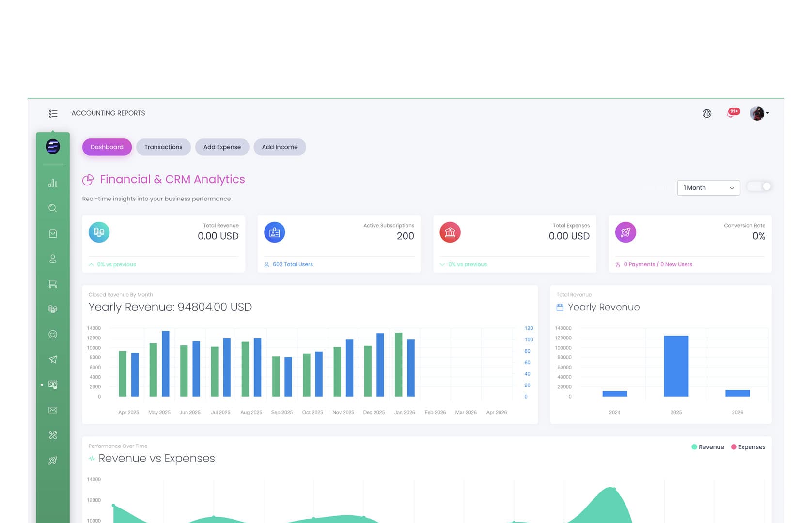The height and width of the screenshot is (523, 812).
Task: Switch to the Transactions tab
Action: coord(163,147)
